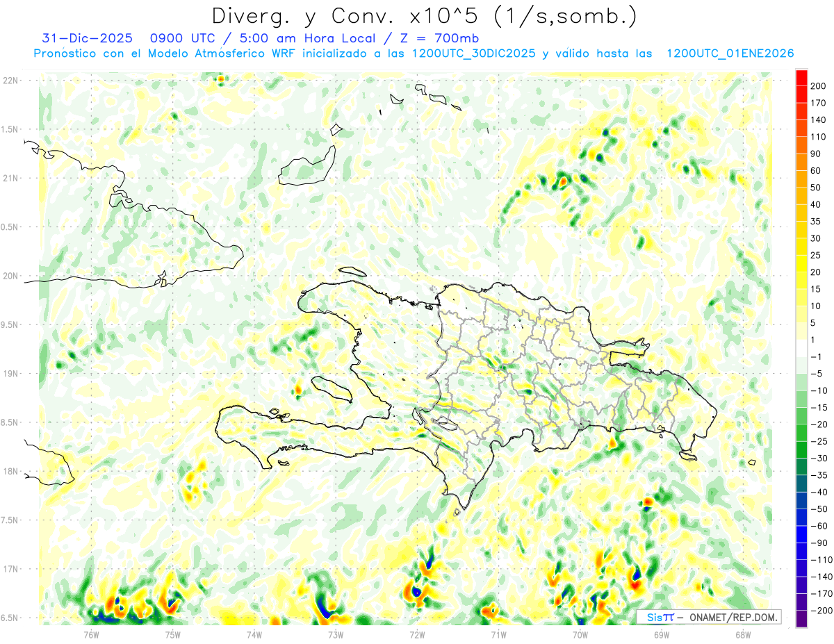Click the '35' value on the color scale
This screenshot has height=644, width=834.
(x=817, y=222)
